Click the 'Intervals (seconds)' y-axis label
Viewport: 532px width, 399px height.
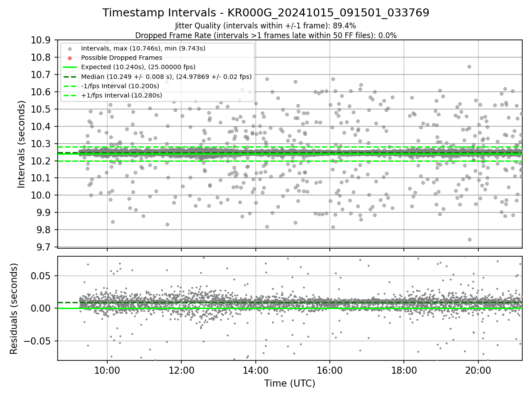click(22, 144)
